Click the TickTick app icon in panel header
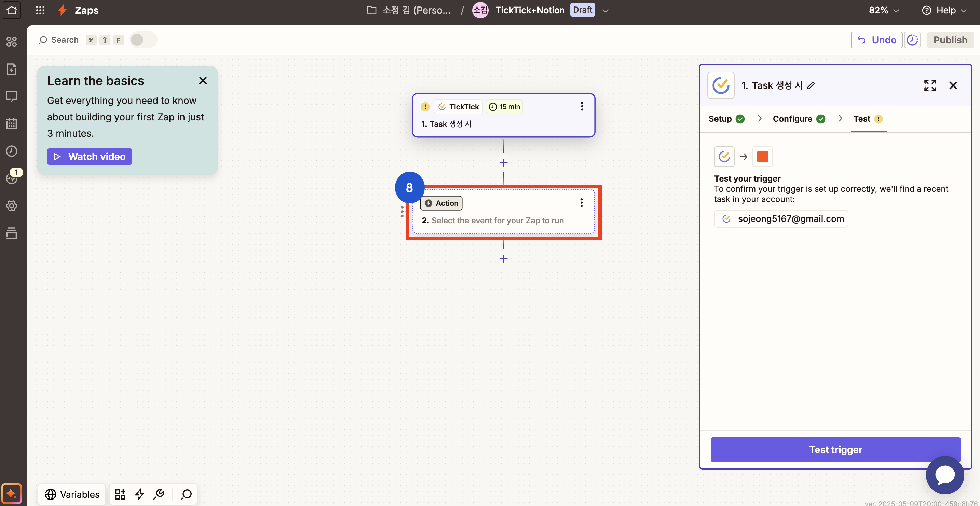This screenshot has width=980, height=506. coord(721,85)
